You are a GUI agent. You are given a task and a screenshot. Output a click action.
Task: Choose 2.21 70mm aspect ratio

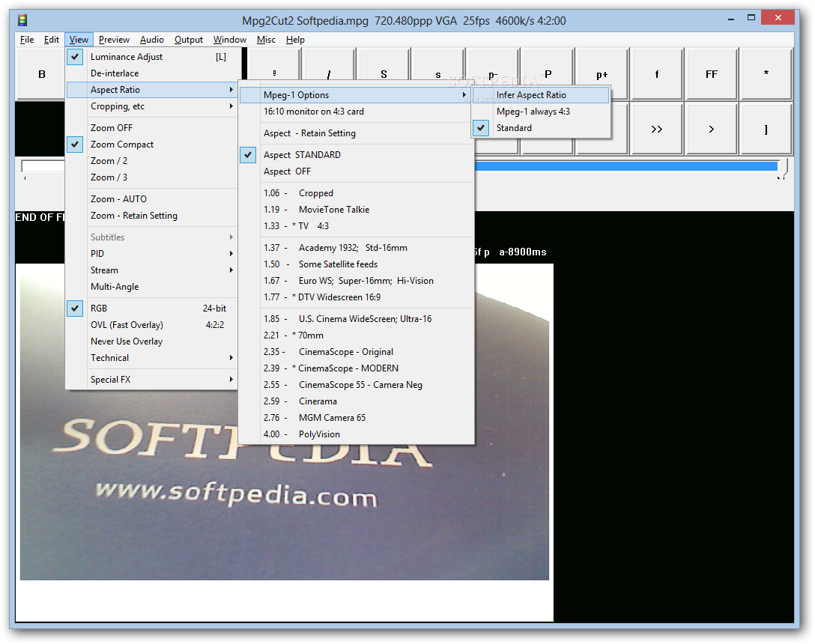point(357,335)
